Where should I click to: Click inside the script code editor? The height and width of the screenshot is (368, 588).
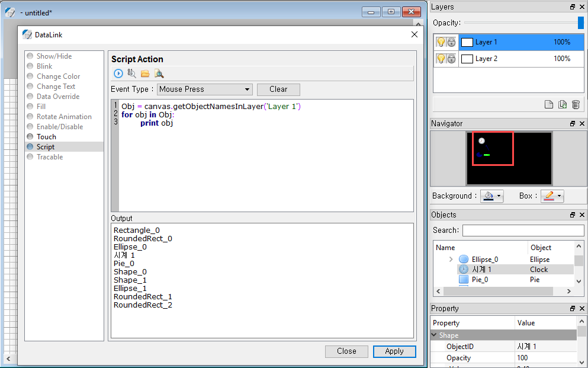pyautogui.click(x=266, y=155)
